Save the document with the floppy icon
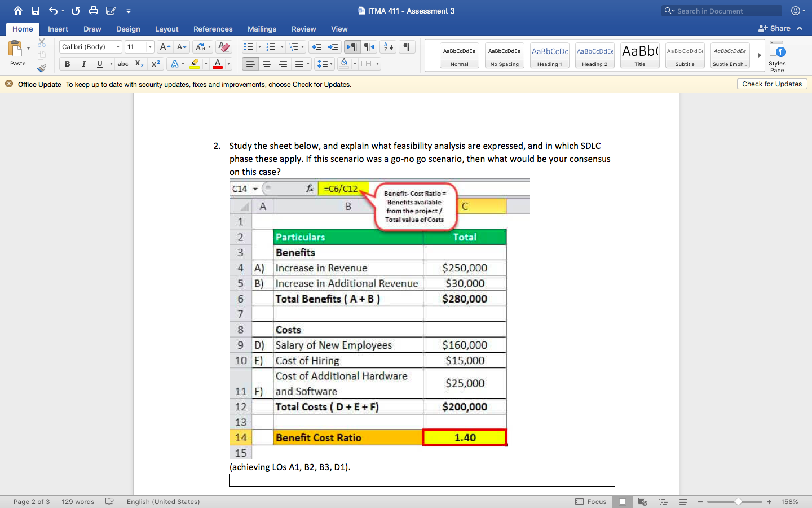The image size is (812, 508). tap(36, 11)
